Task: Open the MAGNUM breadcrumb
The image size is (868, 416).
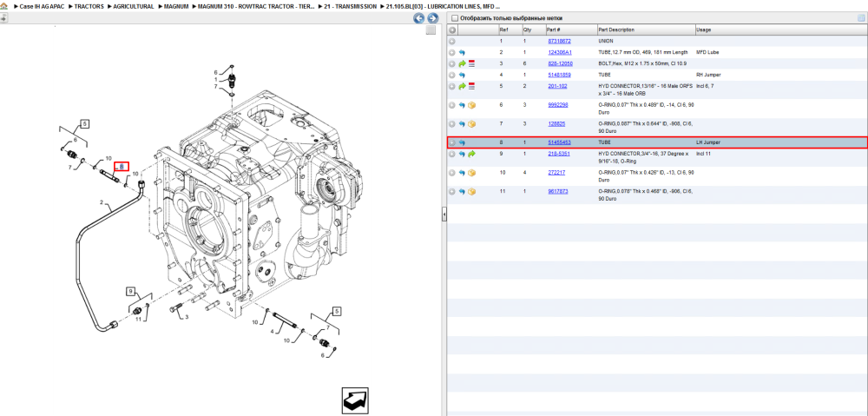Action: tap(176, 7)
